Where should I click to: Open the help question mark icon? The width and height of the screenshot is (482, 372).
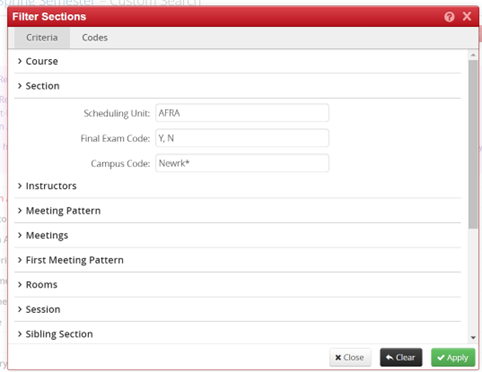tap(449, 17)
